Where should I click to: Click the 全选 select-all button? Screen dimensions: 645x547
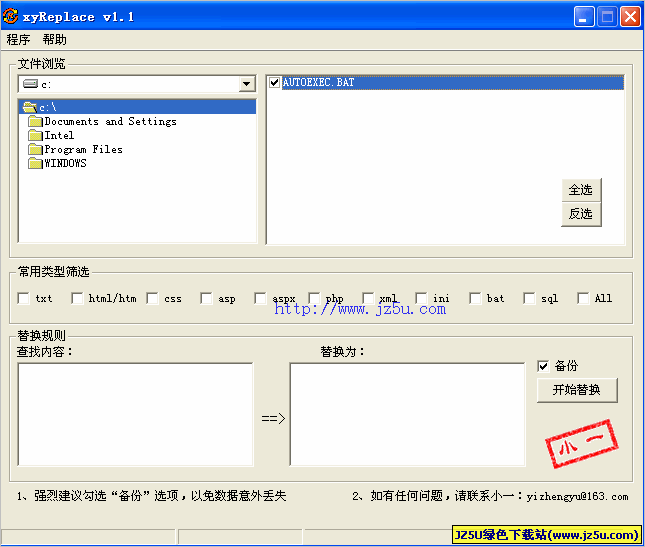[581, 190]
